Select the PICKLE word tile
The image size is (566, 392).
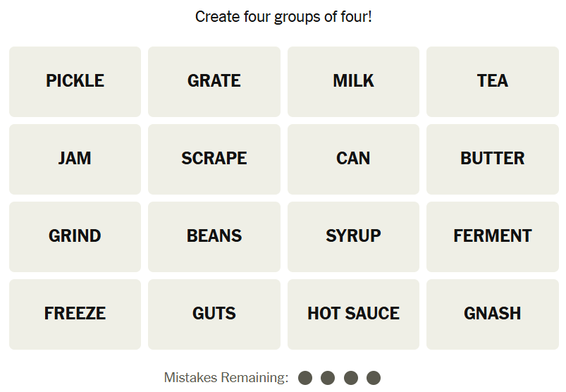pyautogui.click(x=75, y=81)
